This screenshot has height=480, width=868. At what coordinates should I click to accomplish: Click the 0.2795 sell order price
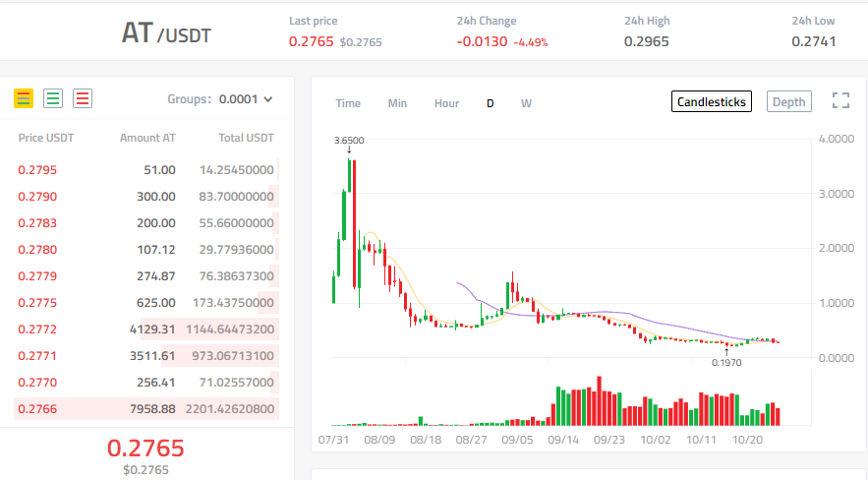point(37,170)
